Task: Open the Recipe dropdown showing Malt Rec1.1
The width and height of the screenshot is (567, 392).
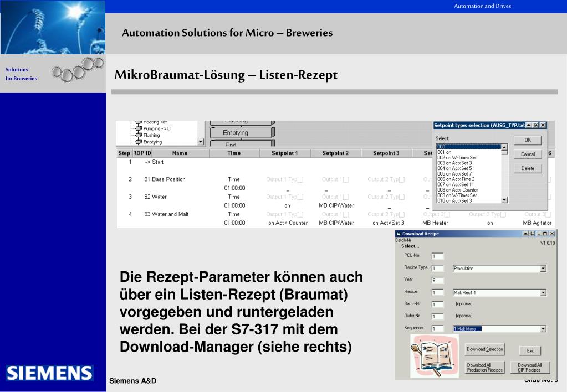Action: pos(543,293)
